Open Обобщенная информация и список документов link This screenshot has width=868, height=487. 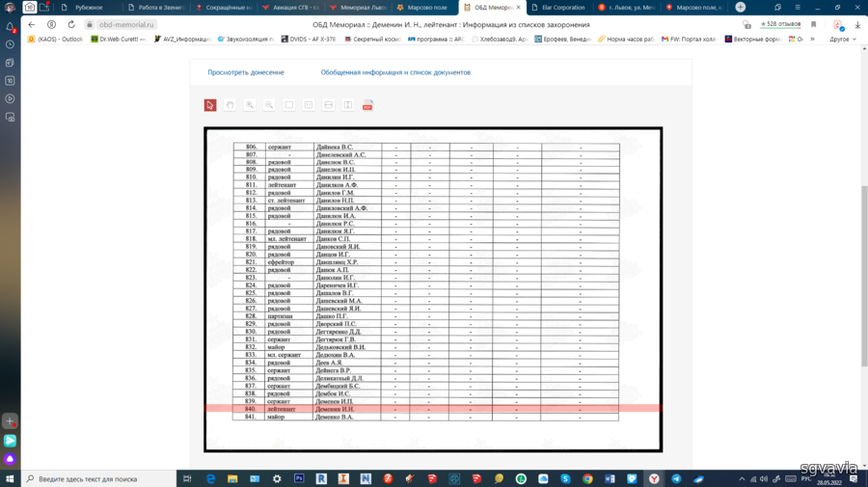tap(395, 72)
